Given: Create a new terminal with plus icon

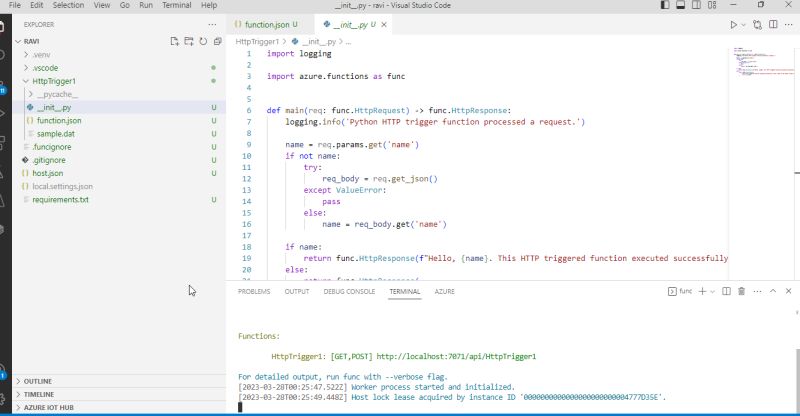Looking at the screenshot, I should coord(702,291).
